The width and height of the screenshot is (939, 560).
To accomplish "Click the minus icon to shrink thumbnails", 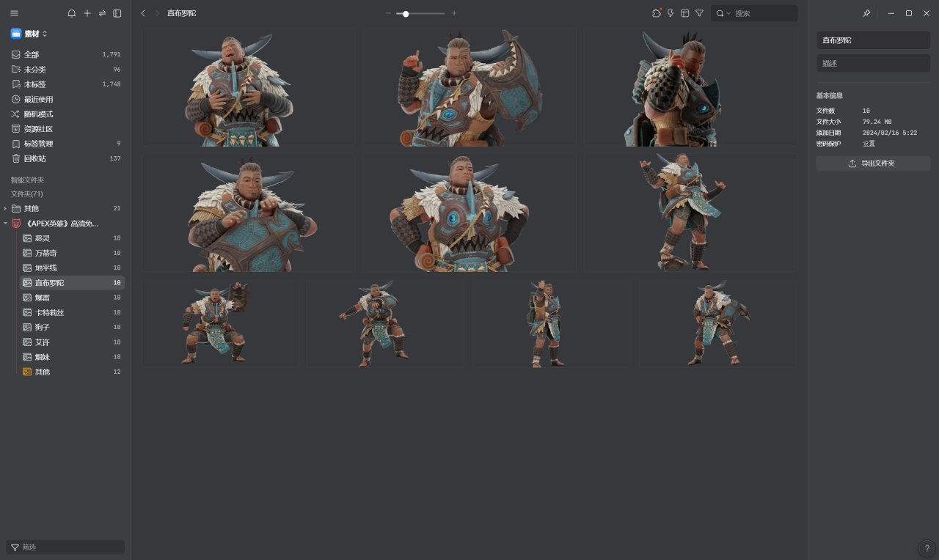I will point(389,13).
